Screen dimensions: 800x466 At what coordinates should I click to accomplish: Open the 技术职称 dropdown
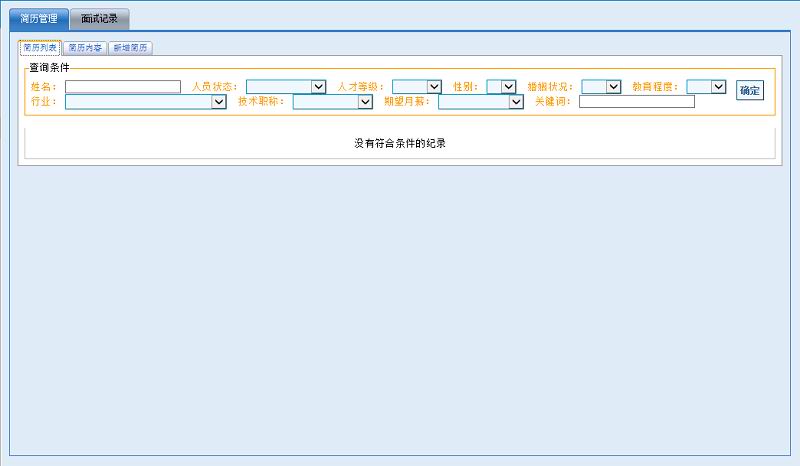pyautogui.click(x=333, y=102)
